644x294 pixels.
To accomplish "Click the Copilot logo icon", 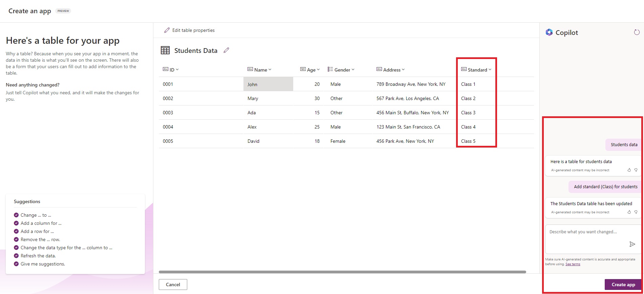I will [549, 32].
